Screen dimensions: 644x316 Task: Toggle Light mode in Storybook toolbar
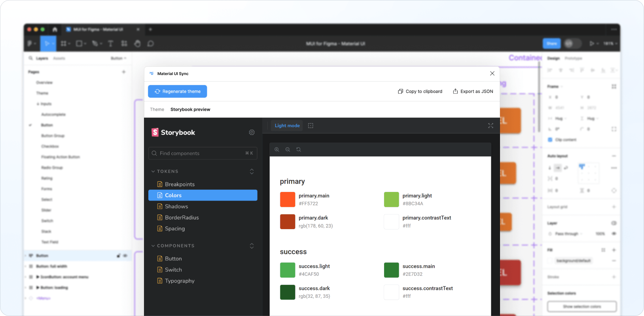tap(287, 126)
